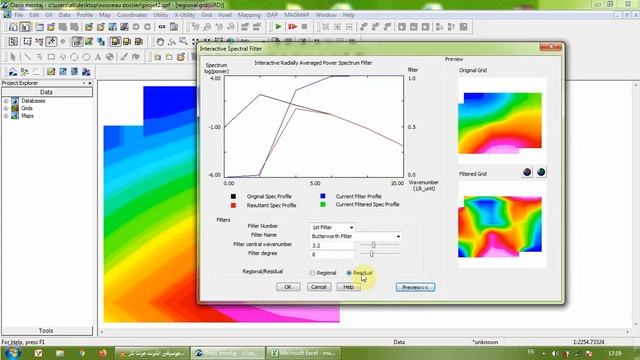Click the power spectrum plot area

[314, 127]
